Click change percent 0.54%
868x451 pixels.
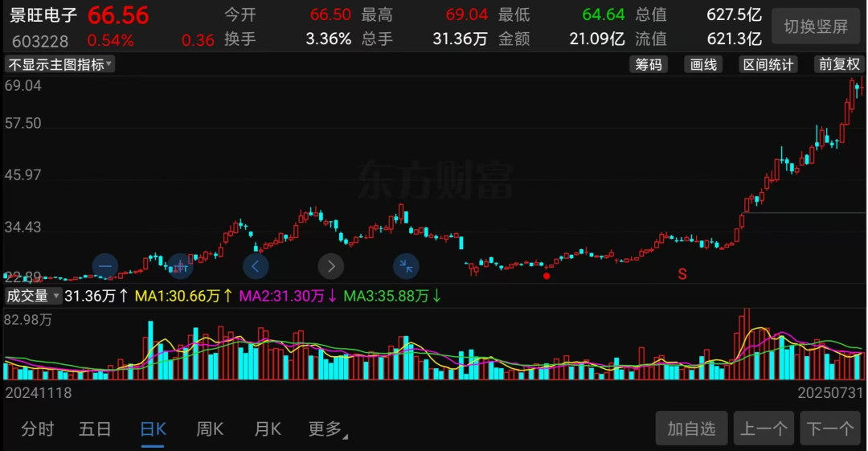[x=110, y=40]
